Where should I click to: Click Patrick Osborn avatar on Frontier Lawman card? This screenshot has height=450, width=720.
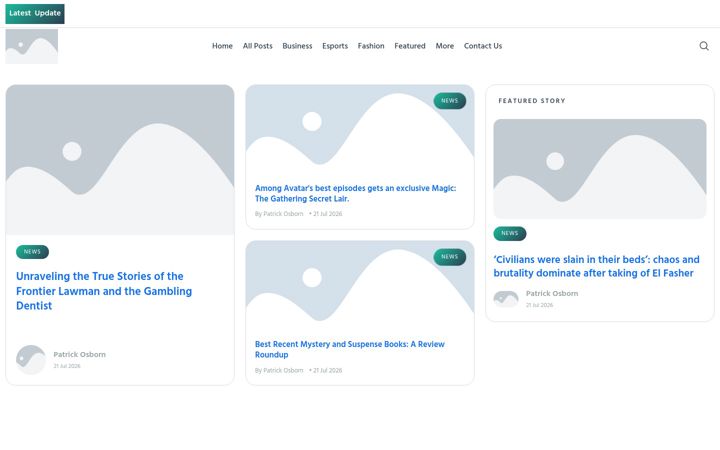(31, 360)
